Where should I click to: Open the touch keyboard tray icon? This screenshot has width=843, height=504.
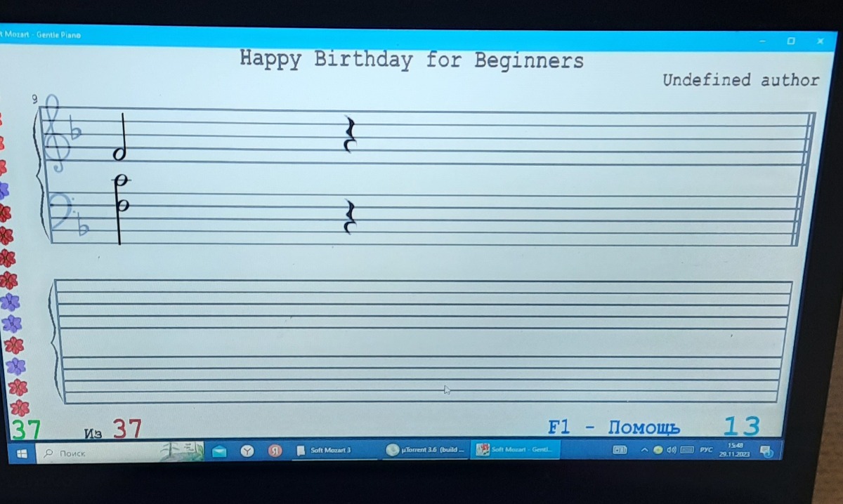click(687, 449)
